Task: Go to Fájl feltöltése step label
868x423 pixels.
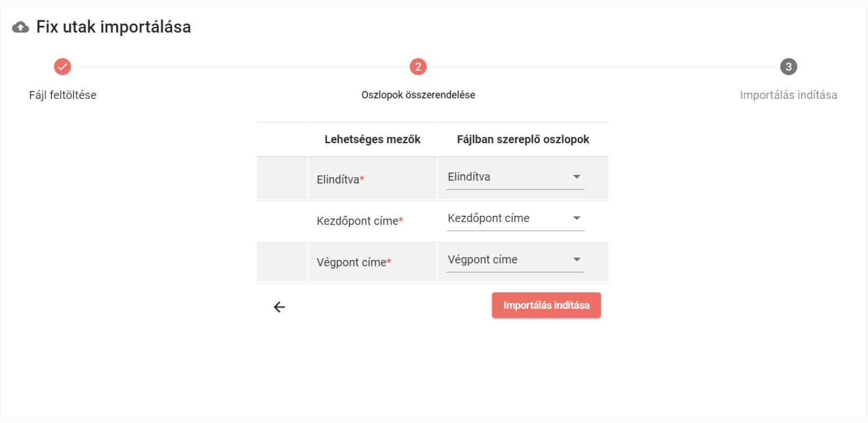Action: pos(63,95)
